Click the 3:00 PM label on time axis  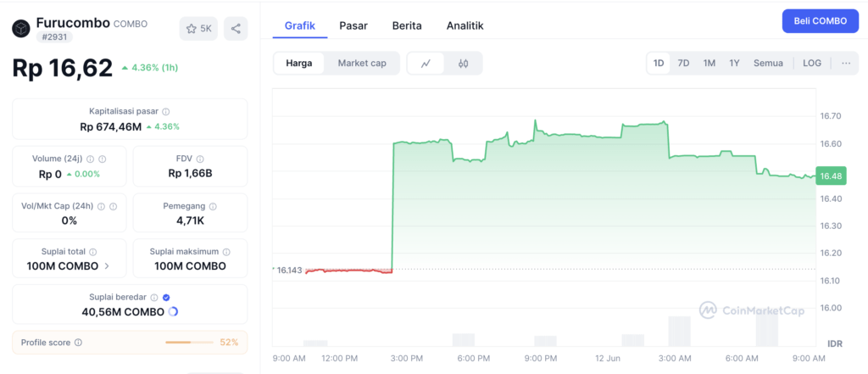click(x=407, y=359)
